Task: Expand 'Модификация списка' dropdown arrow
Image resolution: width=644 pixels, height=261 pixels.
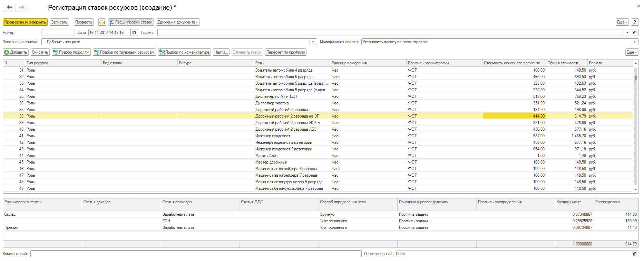Action: pyautogui.click(x=635, y=42)
